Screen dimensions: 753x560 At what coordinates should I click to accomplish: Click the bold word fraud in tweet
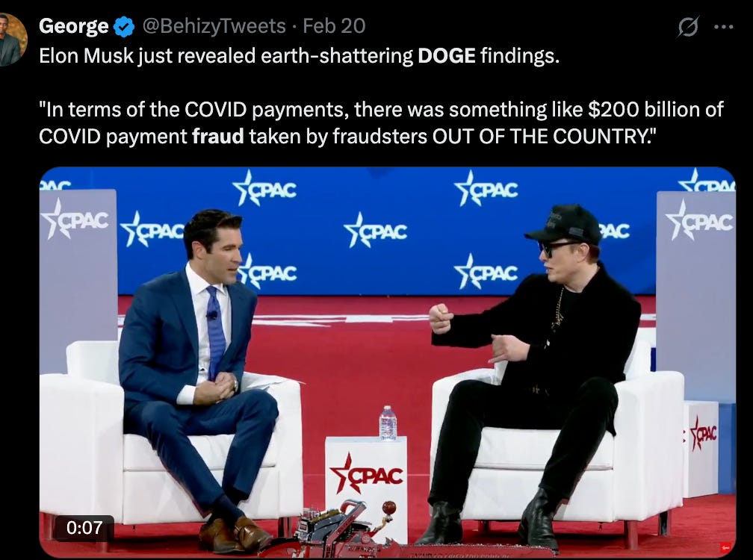pyautogui.click(x=218, y=137)
